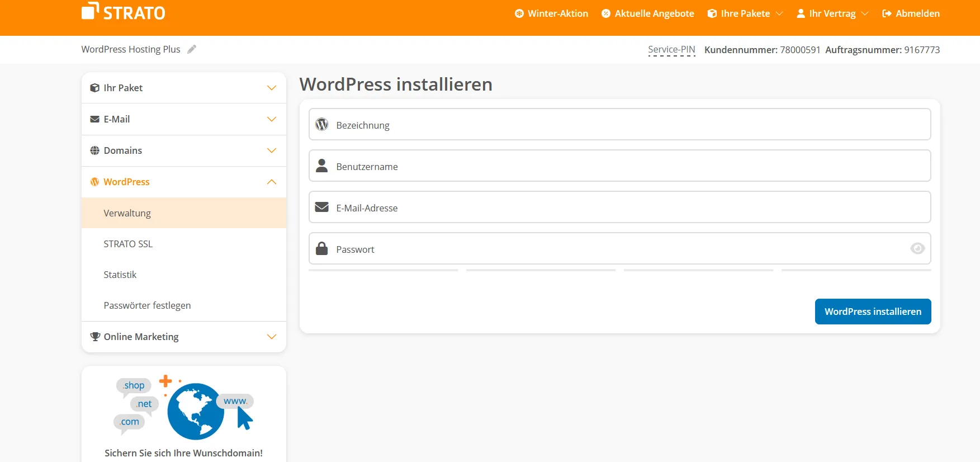
Task: Click the Service-PIN link
Action: pos(671,50)
